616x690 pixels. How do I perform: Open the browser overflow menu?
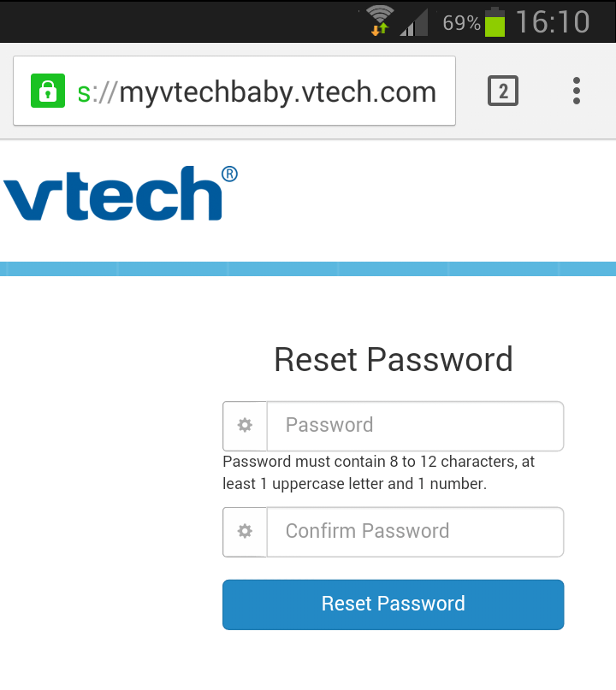576,90
